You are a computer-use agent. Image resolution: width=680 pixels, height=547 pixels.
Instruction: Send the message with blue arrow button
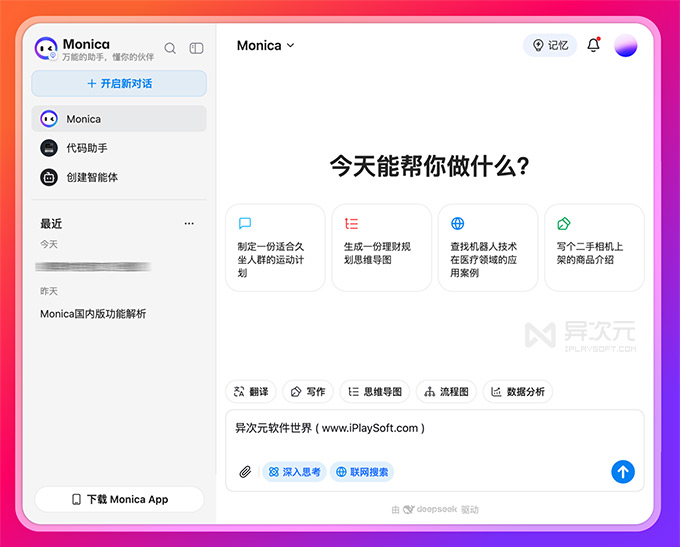click(x=623, y=472)
